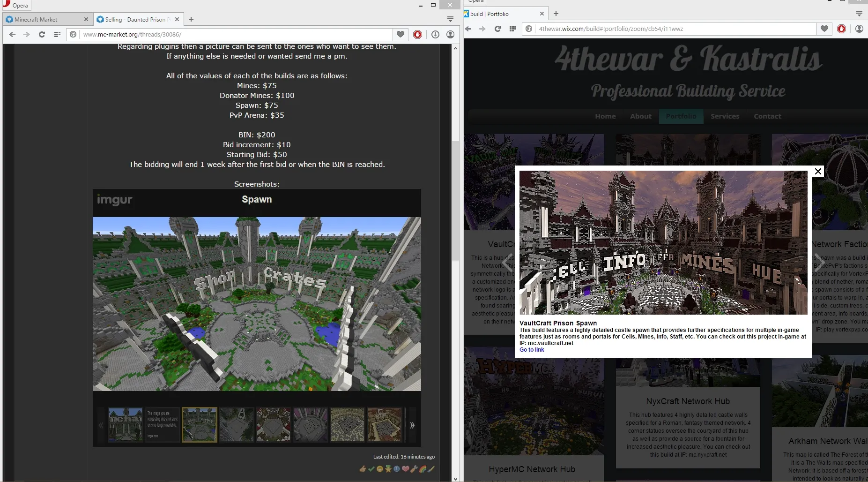Click the Go to link hyperlink
Image resolution: width=868 pixels, height=482 pixels.
tap(532, 350)
